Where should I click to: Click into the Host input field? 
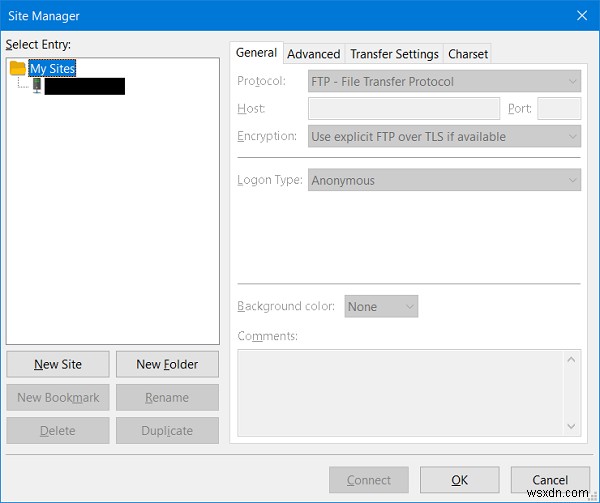404,109
